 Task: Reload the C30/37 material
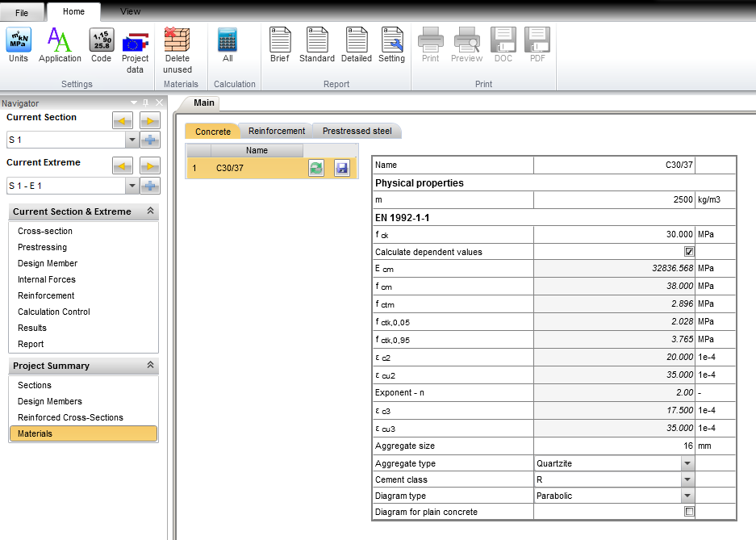coord(316,168)
